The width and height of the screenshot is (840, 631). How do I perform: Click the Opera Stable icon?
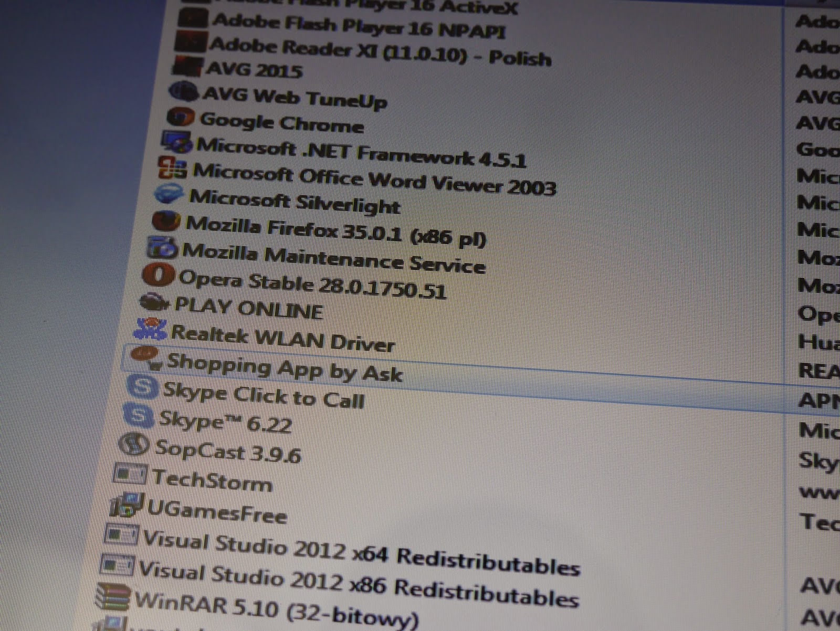tap(158, 275)
